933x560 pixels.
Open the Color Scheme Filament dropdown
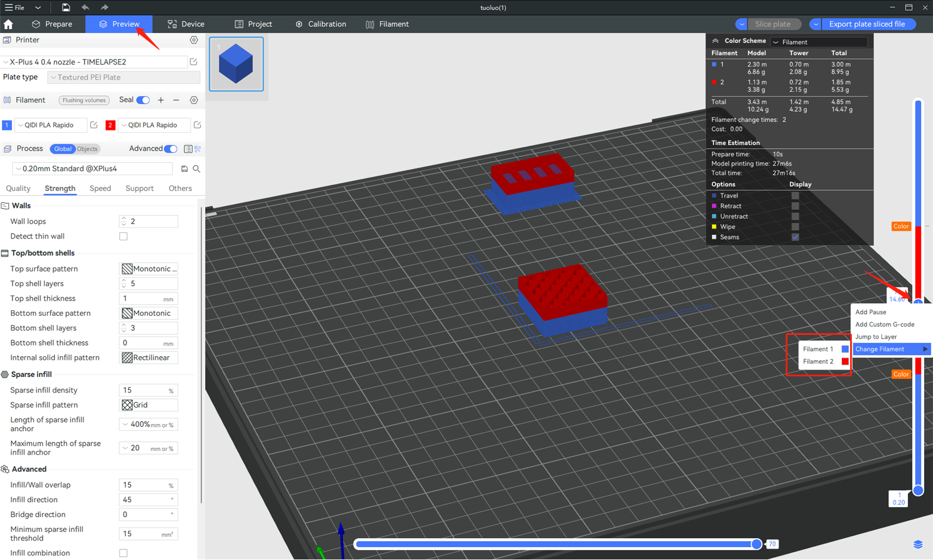[x=819, y=42]
